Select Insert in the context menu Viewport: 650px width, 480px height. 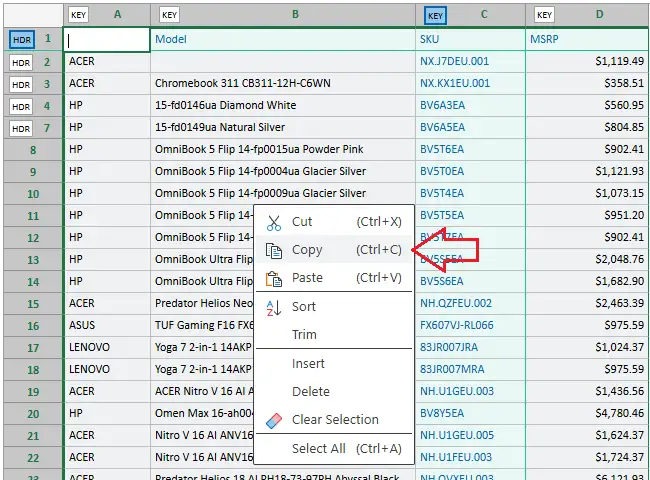click(x=334, y=364)
